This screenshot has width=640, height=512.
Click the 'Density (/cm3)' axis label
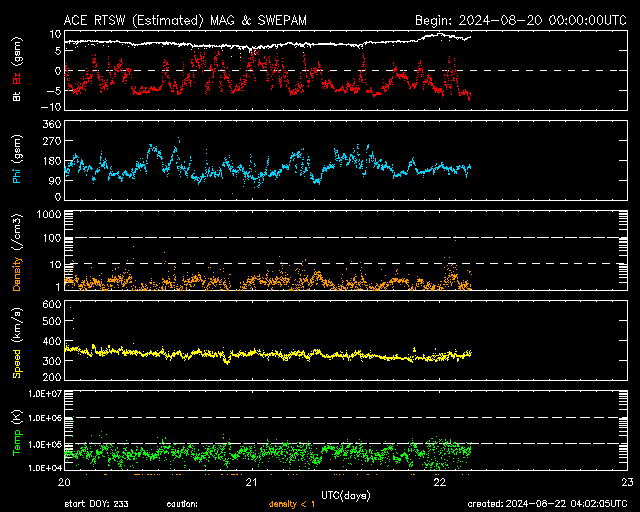pyautogui.click(x=17, y=252)
